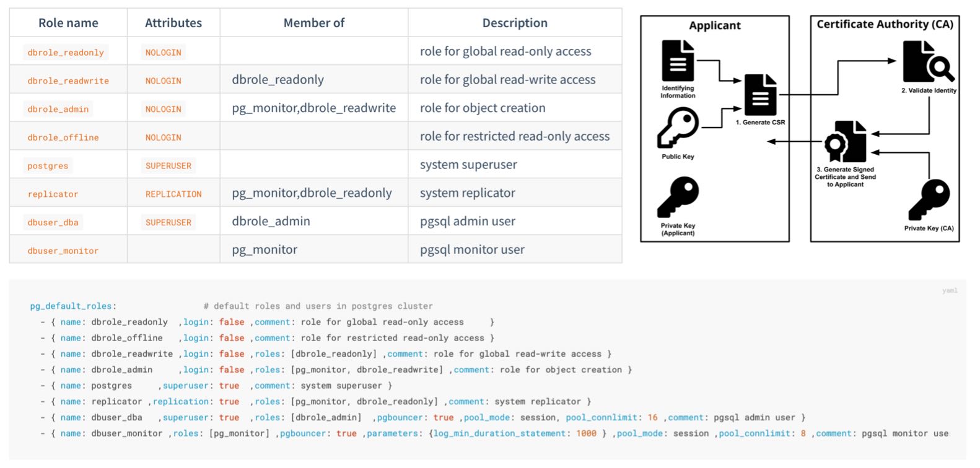
Task: Click the signed certificate ribbon icon
Action: 845,142
